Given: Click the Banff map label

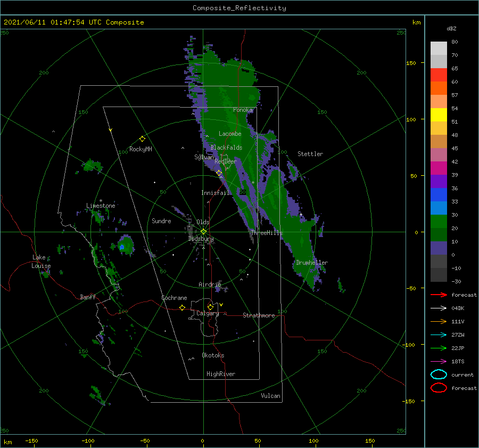Looking at the screenshot, I should tap(88, 297).
